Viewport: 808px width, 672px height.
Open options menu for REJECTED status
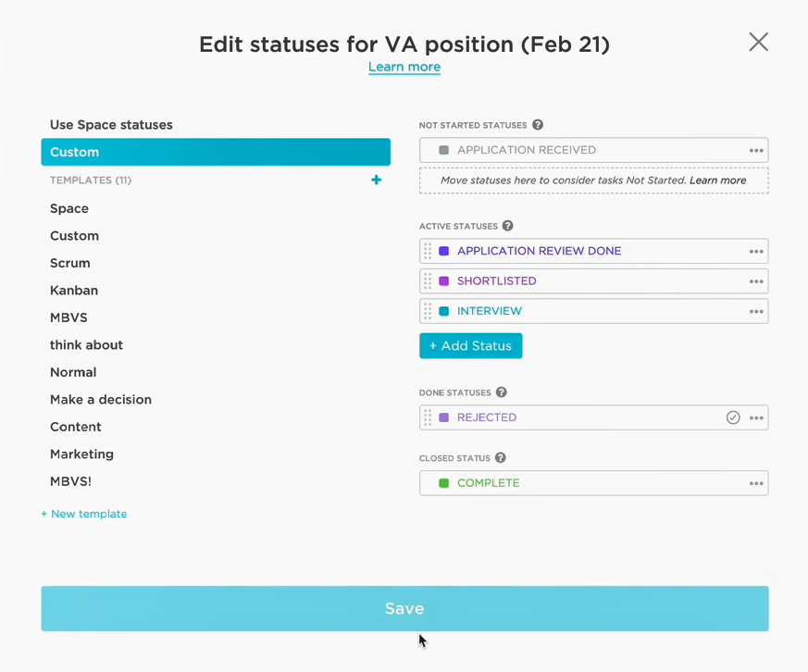point(756,418)
